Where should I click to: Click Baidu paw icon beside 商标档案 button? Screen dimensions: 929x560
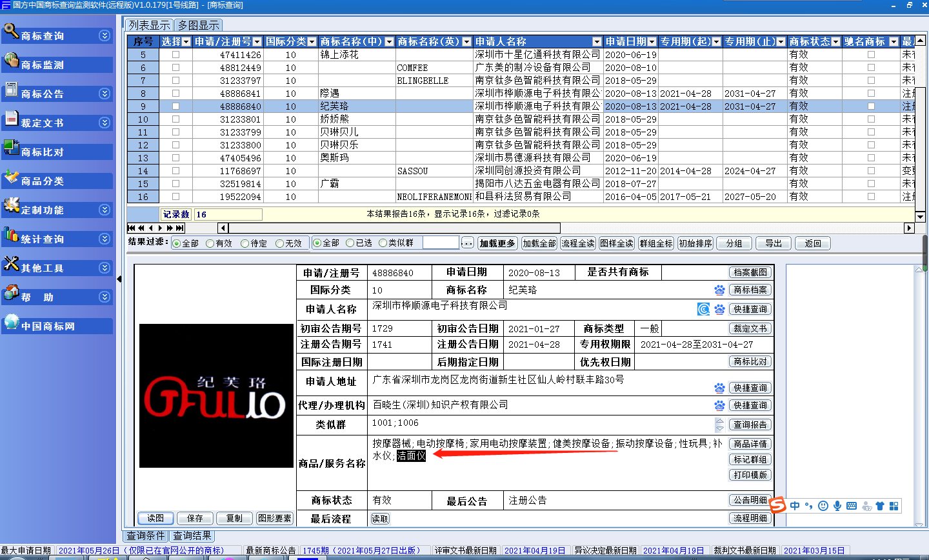[x=719, y=290]
